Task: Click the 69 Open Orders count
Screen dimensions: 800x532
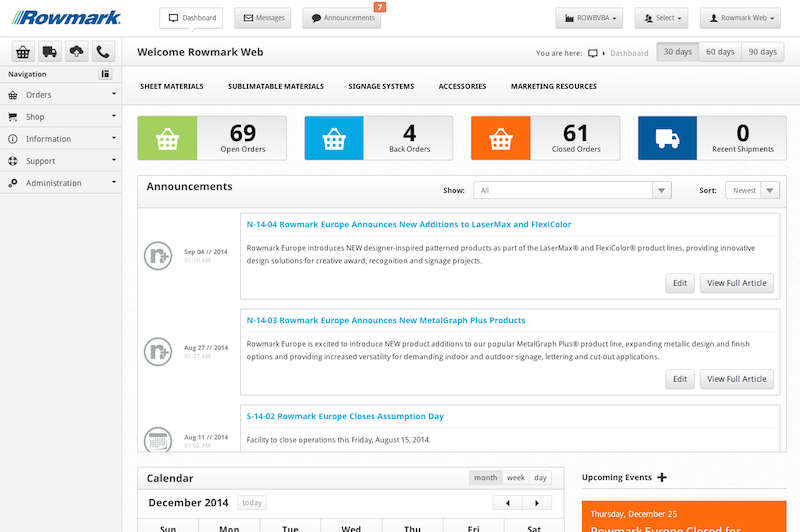Action: (243, 133)
